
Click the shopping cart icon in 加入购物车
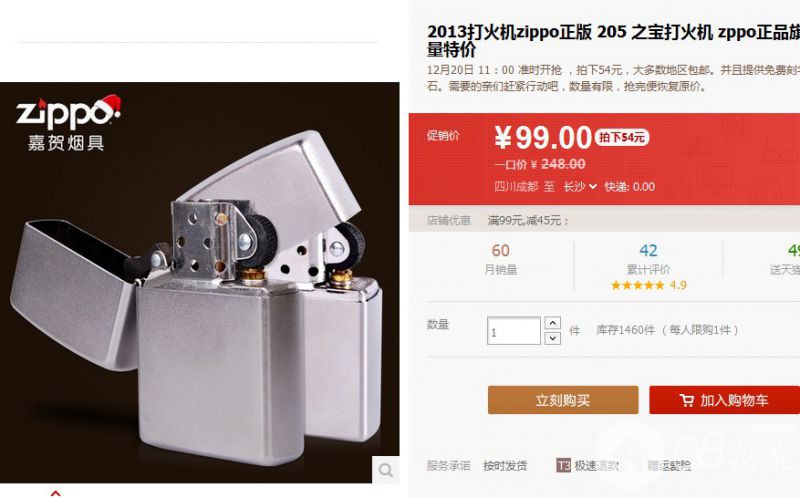pyautogui.click(x=687, y=401)
